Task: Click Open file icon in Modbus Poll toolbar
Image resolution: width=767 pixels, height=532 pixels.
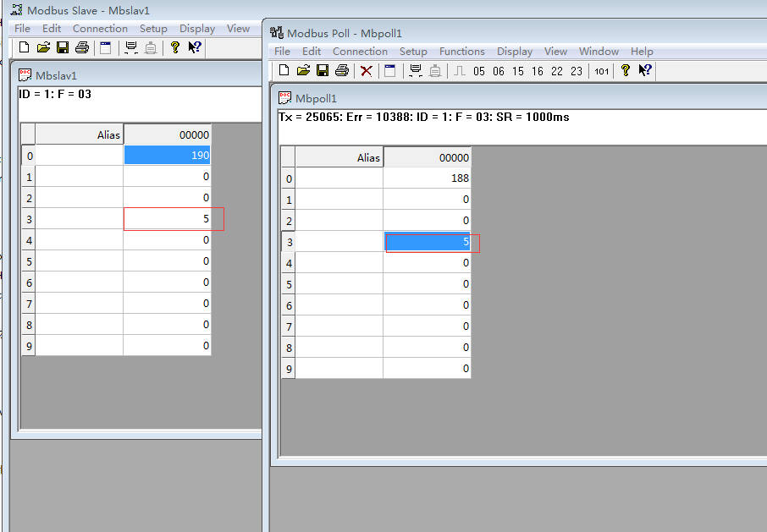Action: coord(303,70)
